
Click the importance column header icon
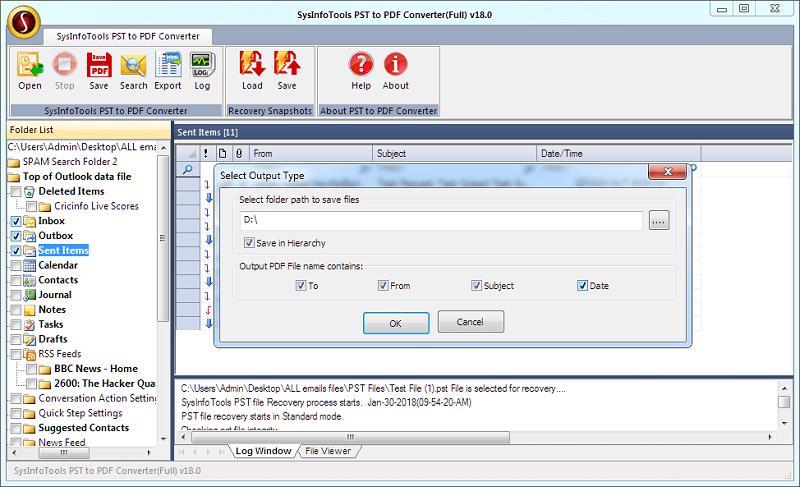click(206, 153)
